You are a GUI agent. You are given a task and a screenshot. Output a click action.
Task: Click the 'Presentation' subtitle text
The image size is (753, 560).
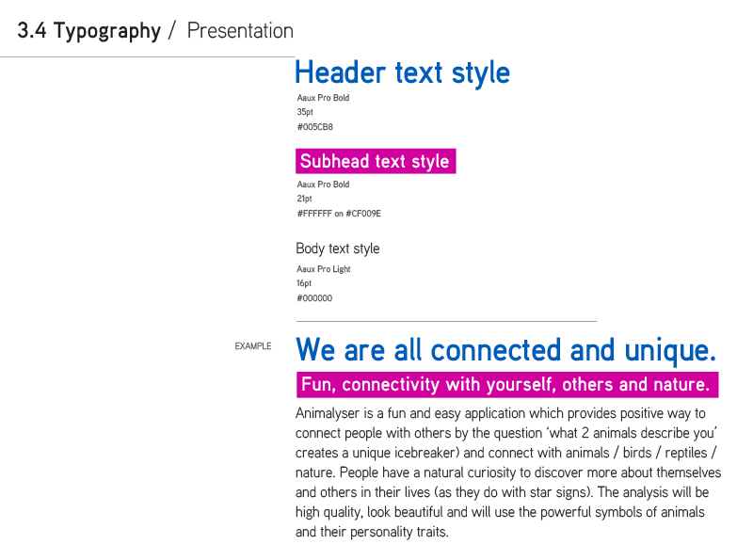[x=240, y=31]
